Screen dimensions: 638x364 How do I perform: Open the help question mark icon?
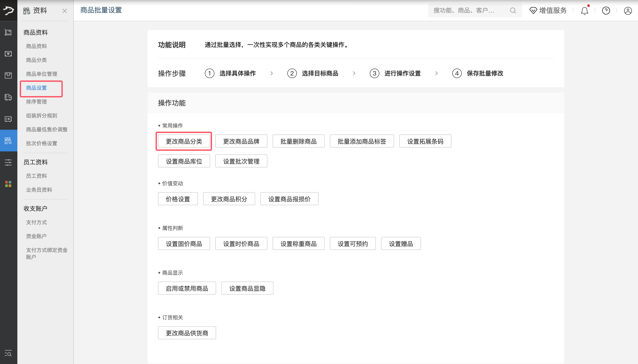click(x=606, y=11)
